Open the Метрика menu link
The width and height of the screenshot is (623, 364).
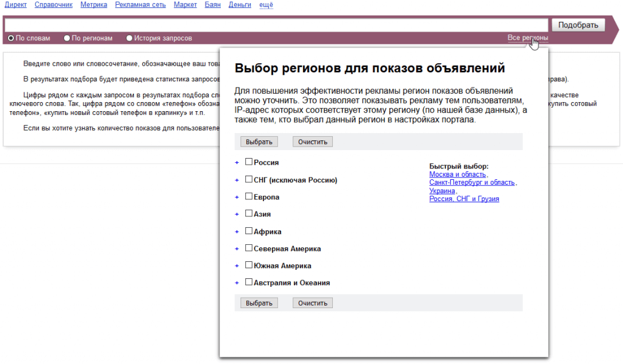(93, 4)
